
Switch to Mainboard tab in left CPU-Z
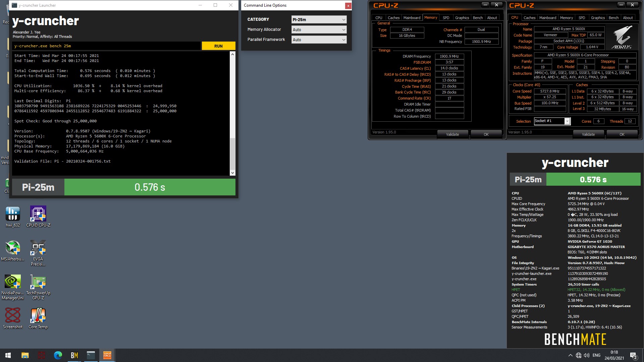412,18
